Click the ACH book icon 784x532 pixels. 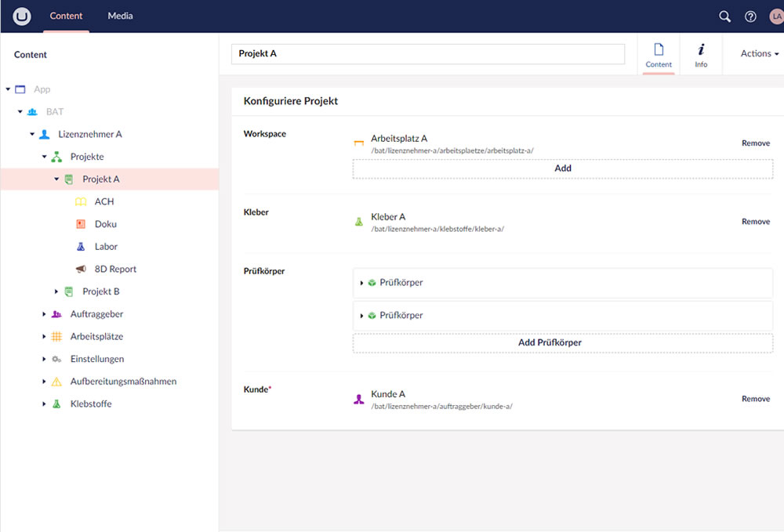pos(80,202)
